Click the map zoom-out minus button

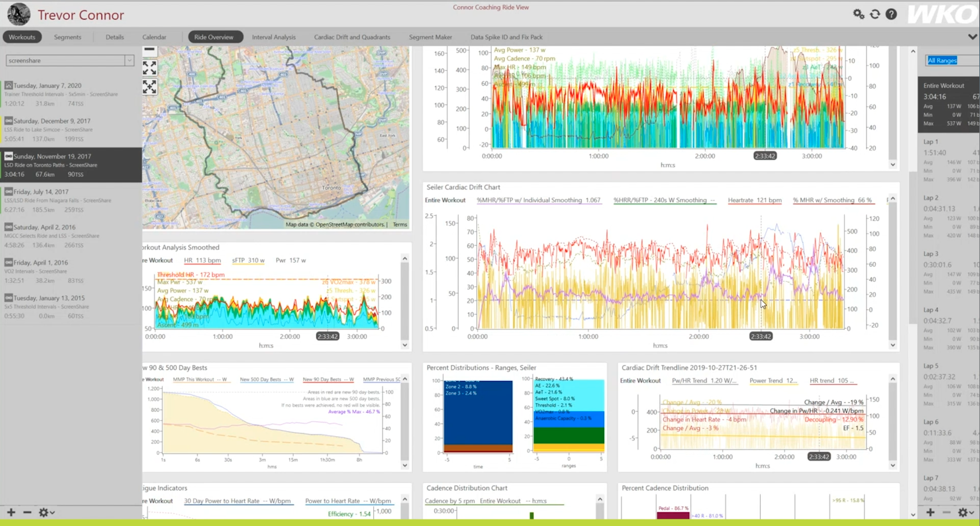(x=150, y=49)
